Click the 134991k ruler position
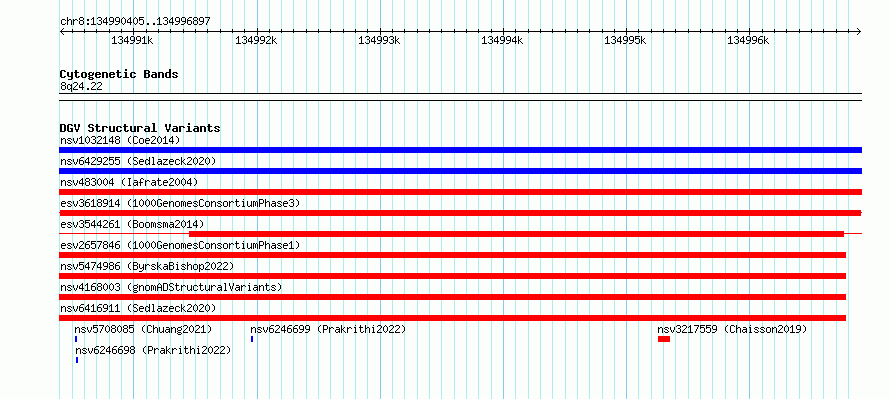This screenshot has height=399, width=890. pos(132,40)
